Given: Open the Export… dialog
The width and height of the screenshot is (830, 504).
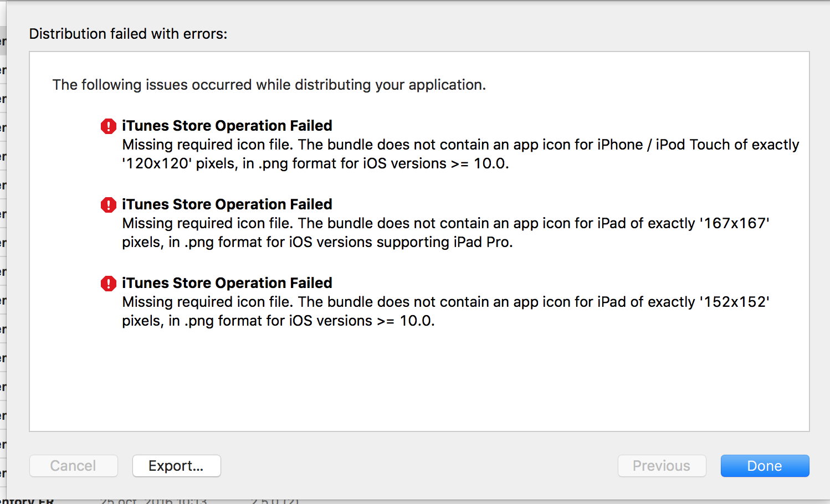Looking at the screenshot, I should click(x=176, y=466).
